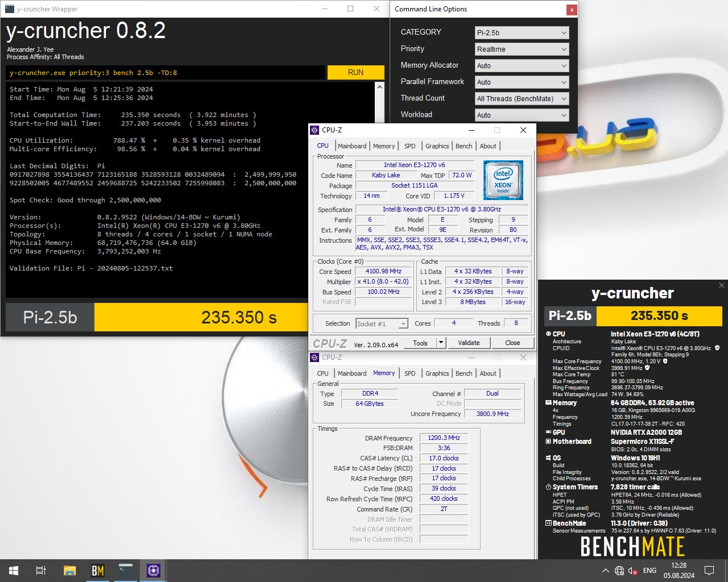This screenshot has height=582, width=728.
Task: Click the OS section icon in BenchMate overlay
Action: click(548, 458)
